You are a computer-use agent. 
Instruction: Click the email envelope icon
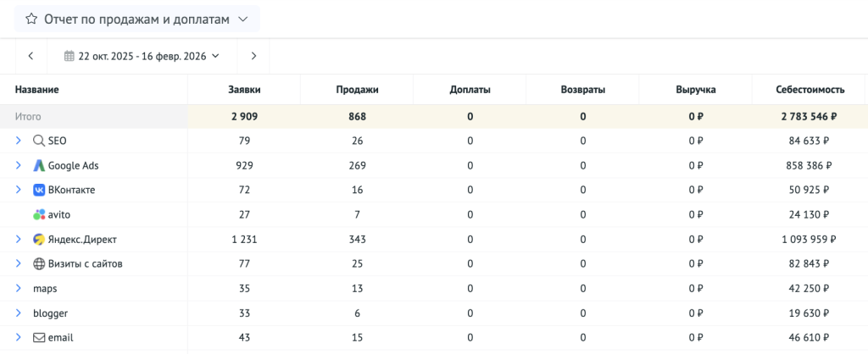coord(38,338)
